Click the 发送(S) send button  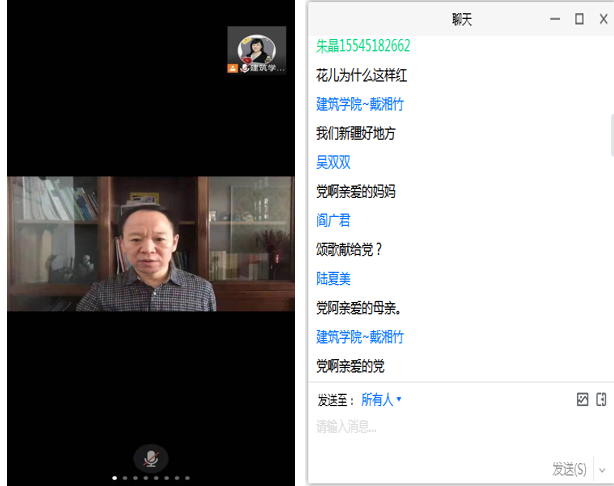pos(569,468)
